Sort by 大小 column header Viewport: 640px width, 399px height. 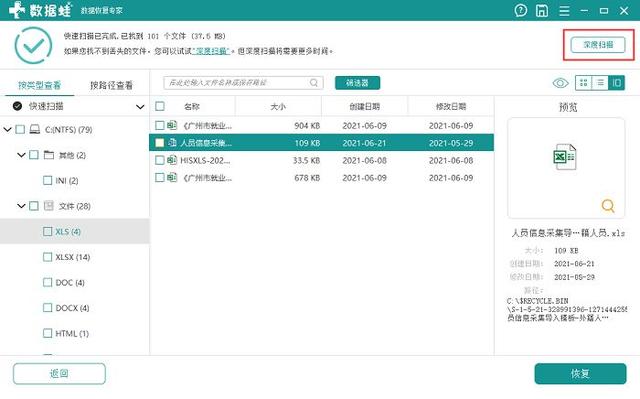[278, 106]
